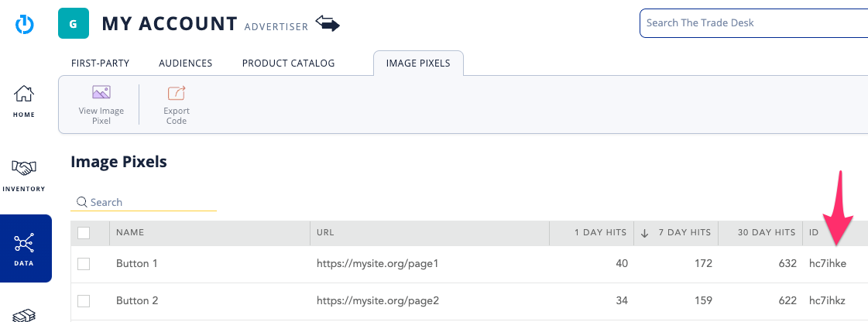Screen dimensions: 868x322
Task: Click The Trade Desk logo icon
Action: pos(25,24)
